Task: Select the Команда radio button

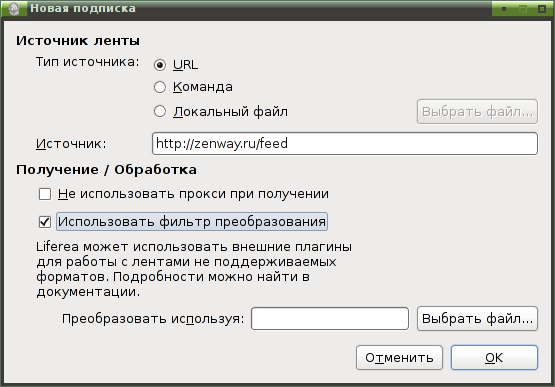Action: [x=160, y=87]
